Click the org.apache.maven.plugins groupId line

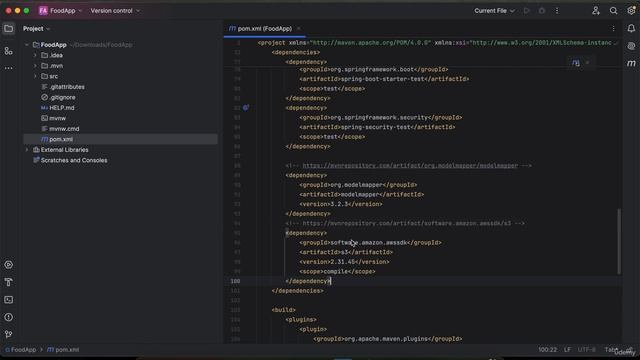tap(388, 339)
